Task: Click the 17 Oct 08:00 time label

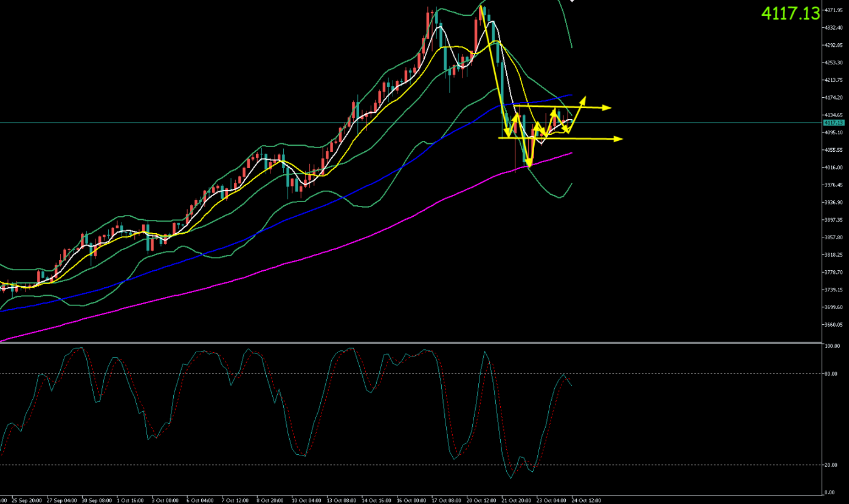Action: tap(446, 500)
